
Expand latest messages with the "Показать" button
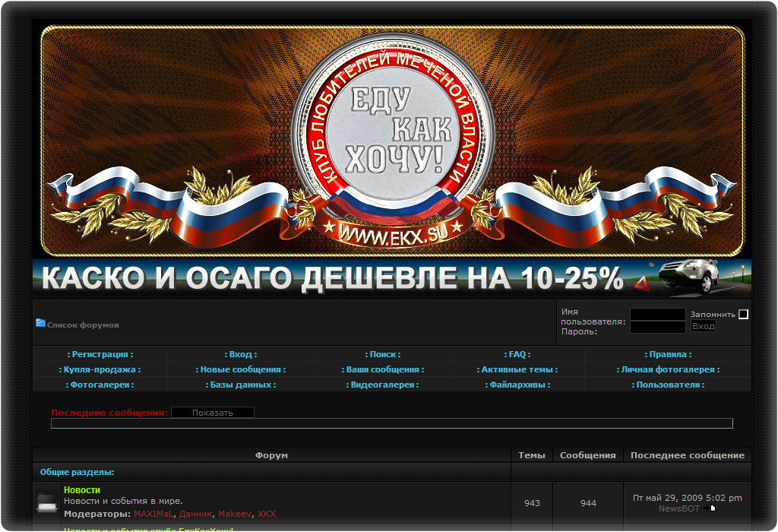click(212, 411)
